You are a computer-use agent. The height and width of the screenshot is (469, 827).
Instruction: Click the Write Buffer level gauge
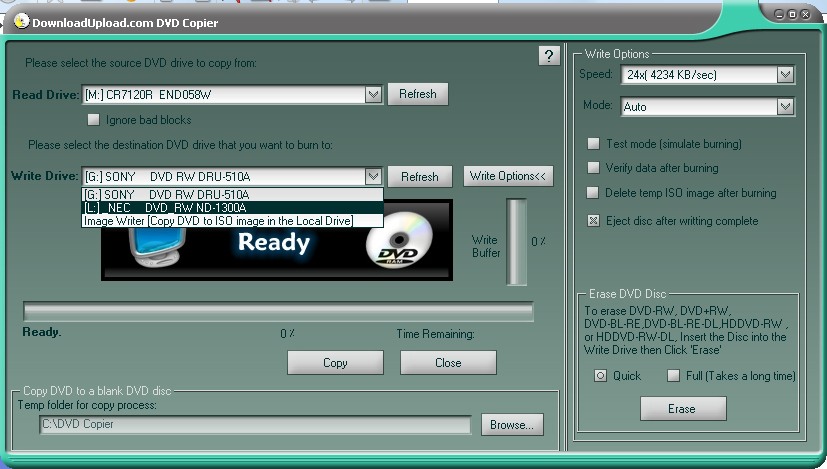tap(516, 242)
